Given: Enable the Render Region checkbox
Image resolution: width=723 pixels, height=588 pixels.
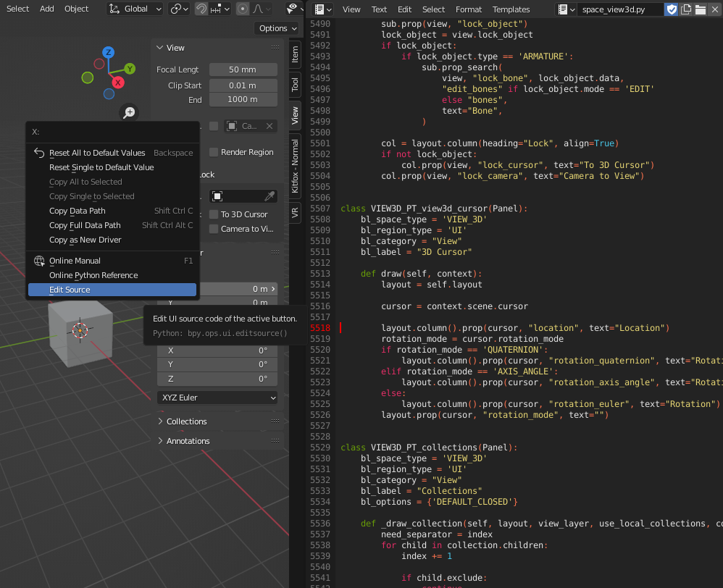Looking at the screenshot, I should 214,152.
